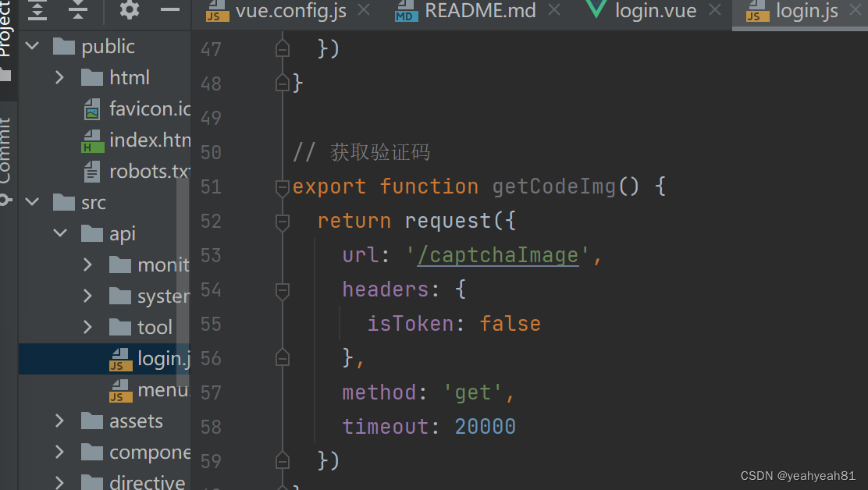Switch to the vue.config.js tab
Screen dimensions: 868x490
pos(276,11)
